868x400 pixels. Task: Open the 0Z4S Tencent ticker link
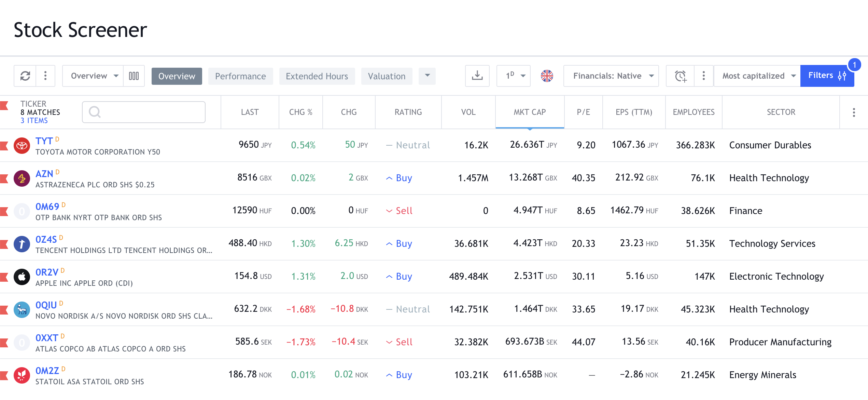[46, 239]
